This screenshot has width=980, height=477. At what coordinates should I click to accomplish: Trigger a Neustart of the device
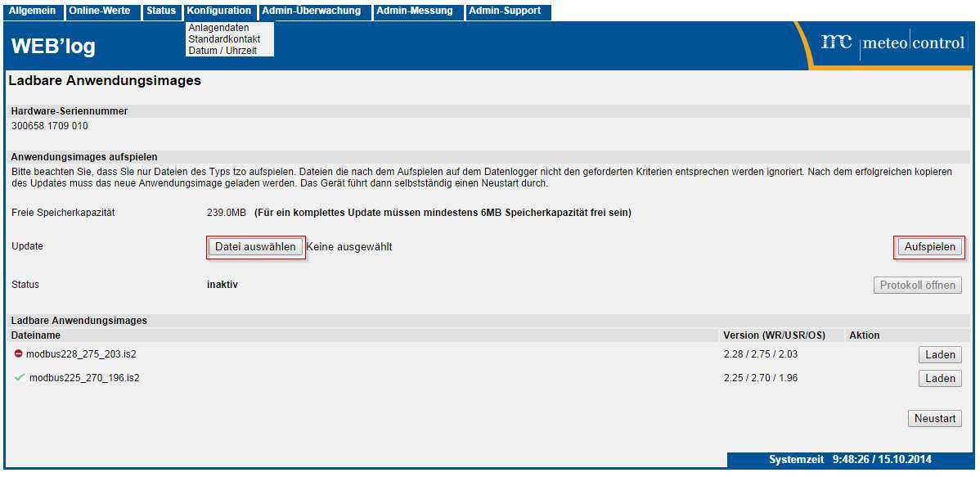[935, 418]
